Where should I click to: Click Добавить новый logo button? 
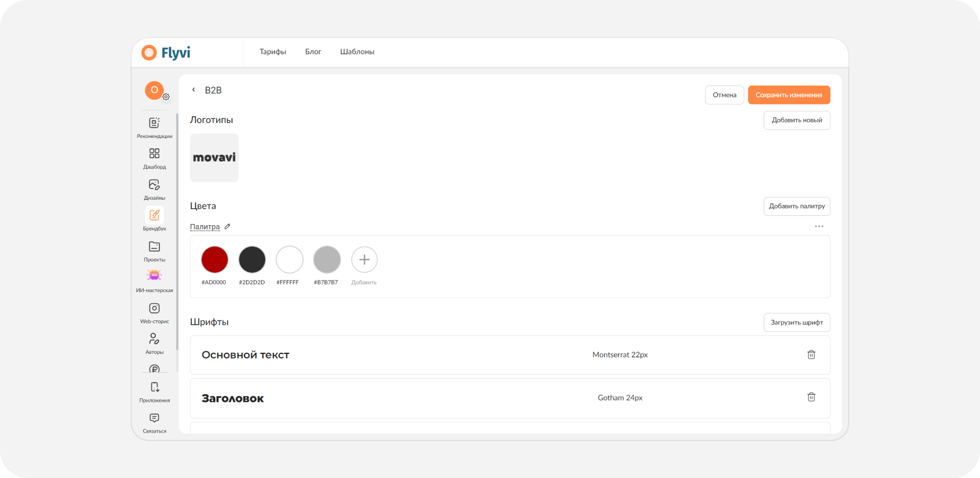[797, 120]
